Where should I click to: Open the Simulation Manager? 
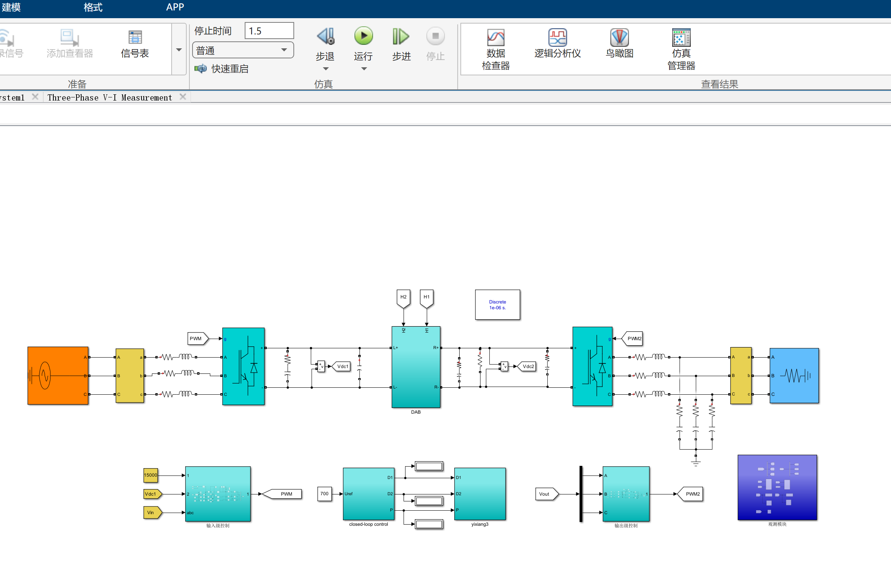pos(681,38)
